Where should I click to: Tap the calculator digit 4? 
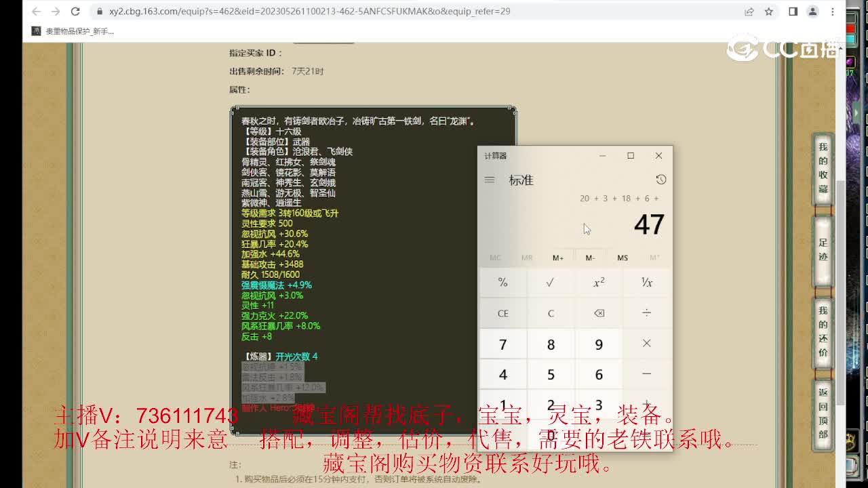point(502,375)
